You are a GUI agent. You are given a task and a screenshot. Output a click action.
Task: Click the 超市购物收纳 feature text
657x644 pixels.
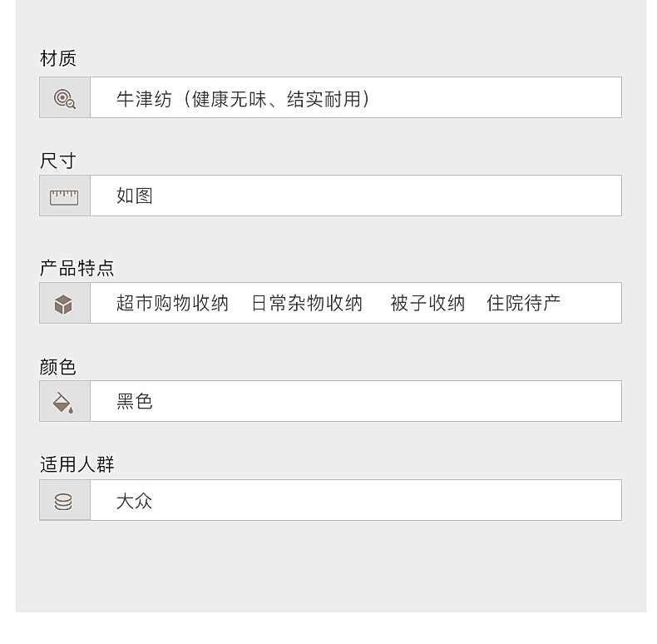tap(172, 304)
